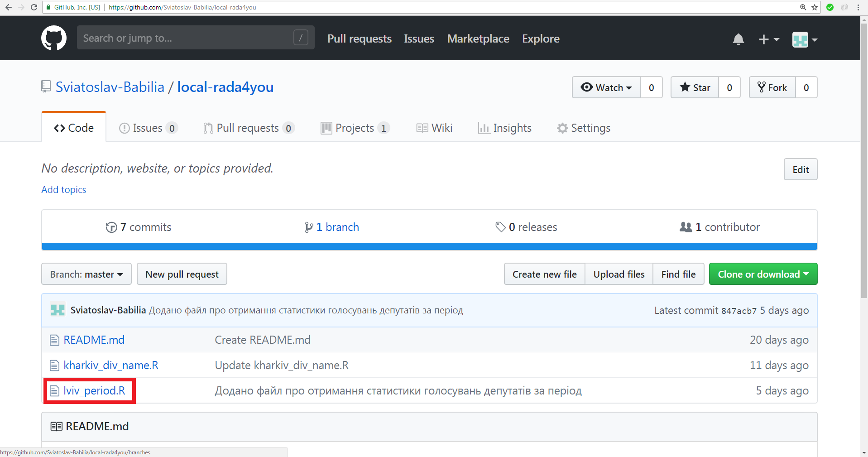Reload the page with browser refresh icon
Screen dimensions: 868x457
coord(34,7)
